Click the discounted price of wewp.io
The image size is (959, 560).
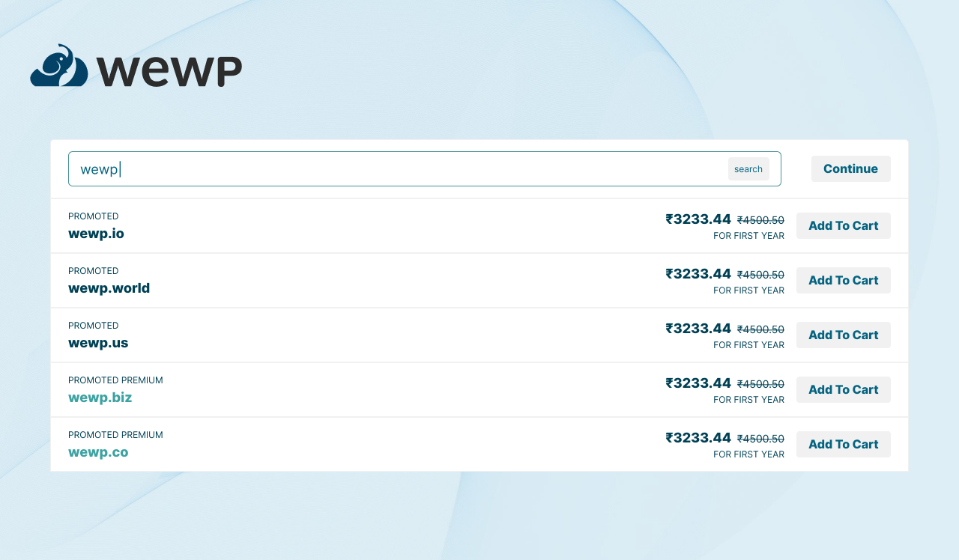[698, 219]
